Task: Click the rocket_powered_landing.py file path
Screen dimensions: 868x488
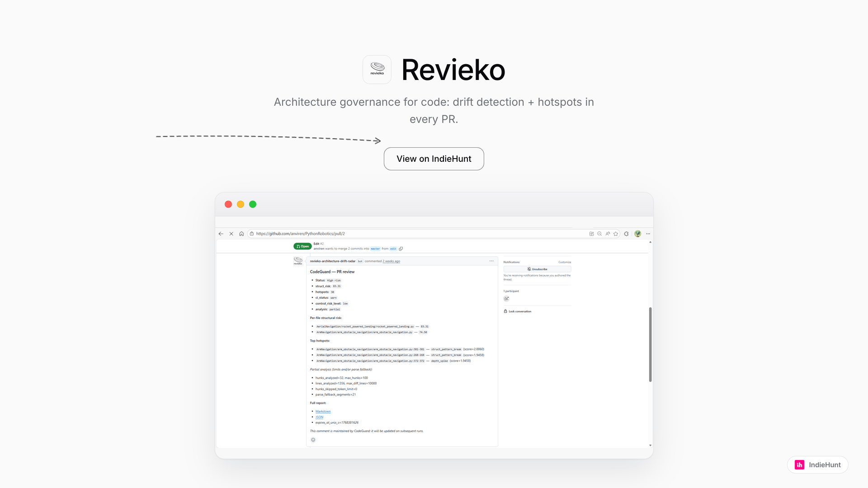Action: tap(365, 326)
